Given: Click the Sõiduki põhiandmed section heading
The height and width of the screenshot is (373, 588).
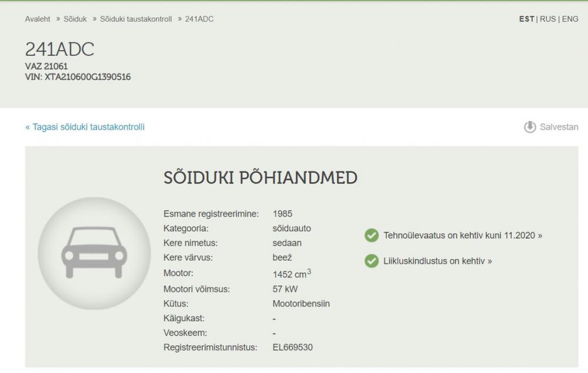Looking at the screenshot, I should [260, 178].
